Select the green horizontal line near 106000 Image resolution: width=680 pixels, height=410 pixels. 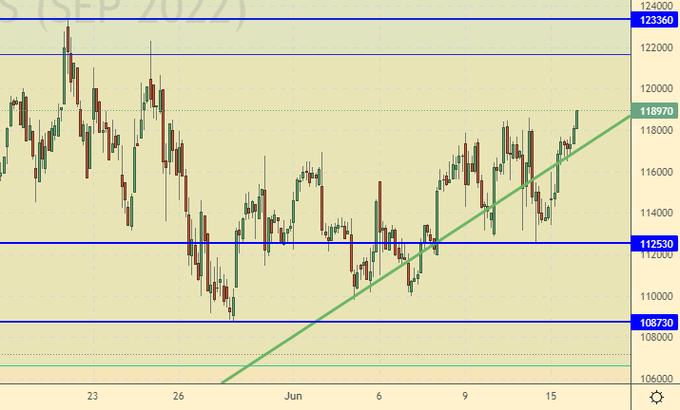coord(300,366)
